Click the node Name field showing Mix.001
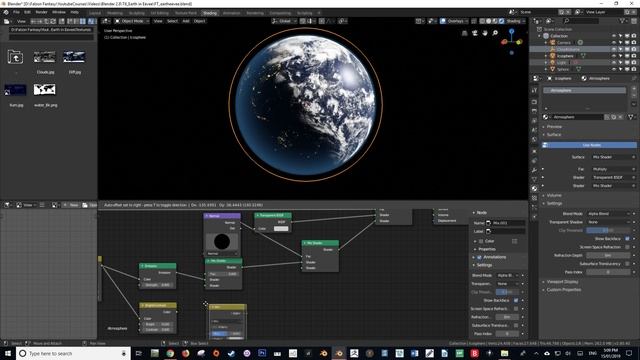The height and width of the screenshot is (360, 640). 508,223
